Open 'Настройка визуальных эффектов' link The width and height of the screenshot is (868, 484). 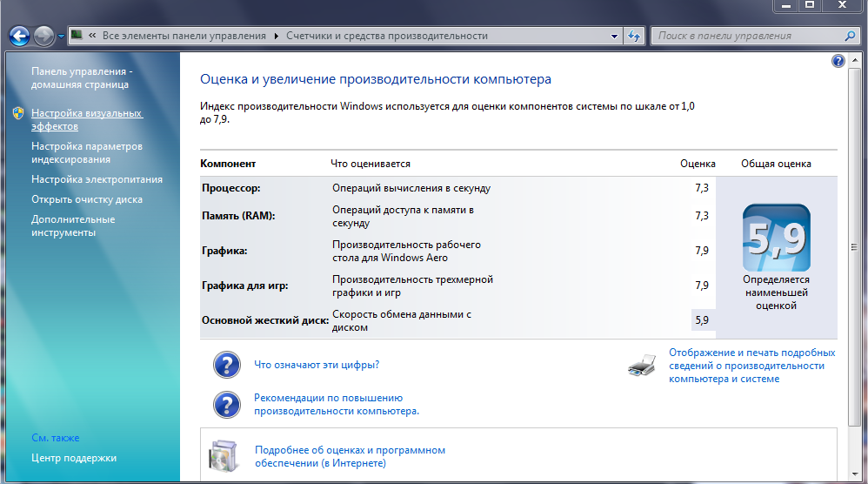tap(87, 119)
